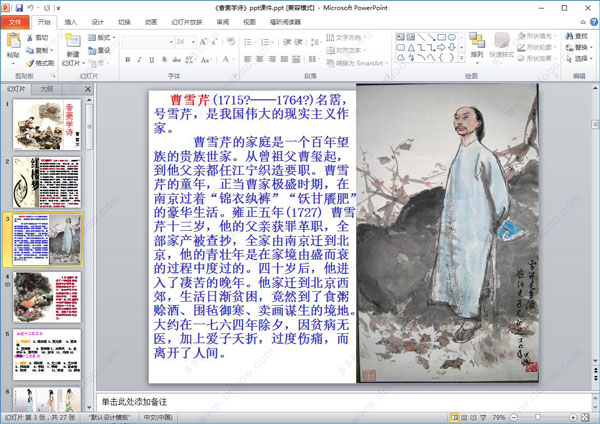Close the slide thumbnail pane

pyautogui.click(x=88, y=89)
